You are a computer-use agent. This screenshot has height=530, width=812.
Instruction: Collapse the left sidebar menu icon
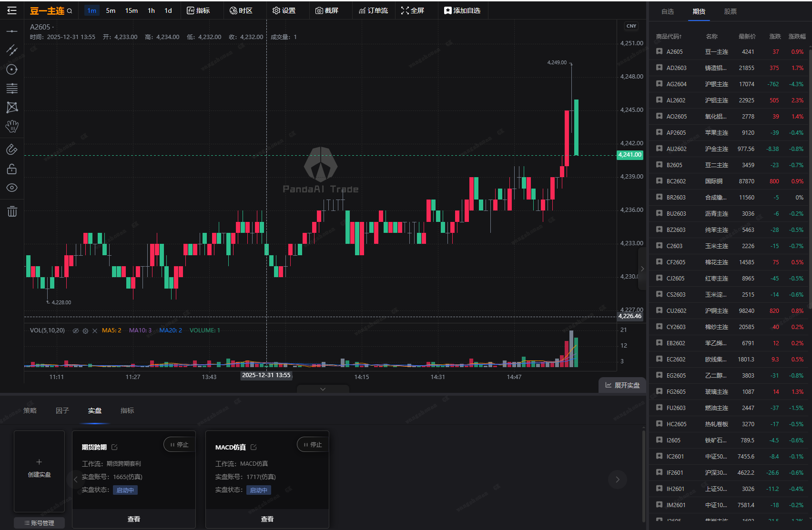[x=12, y=10]
